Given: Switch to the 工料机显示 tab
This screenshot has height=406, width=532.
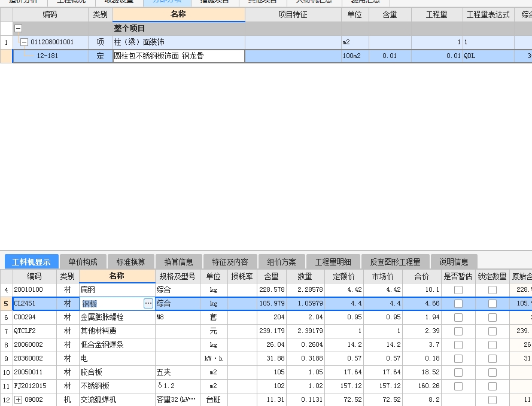Looking at the screenshot, I should pos(32,262).
